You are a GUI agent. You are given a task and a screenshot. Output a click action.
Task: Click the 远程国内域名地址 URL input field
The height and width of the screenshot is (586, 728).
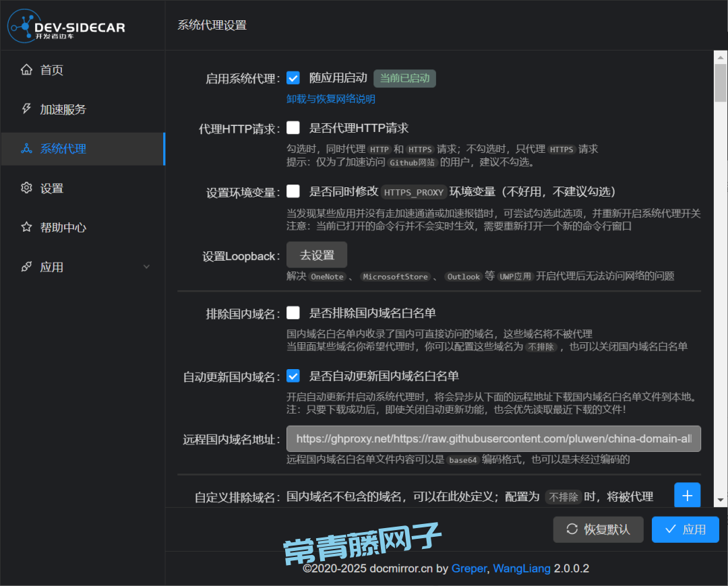(x=493, y=438)
